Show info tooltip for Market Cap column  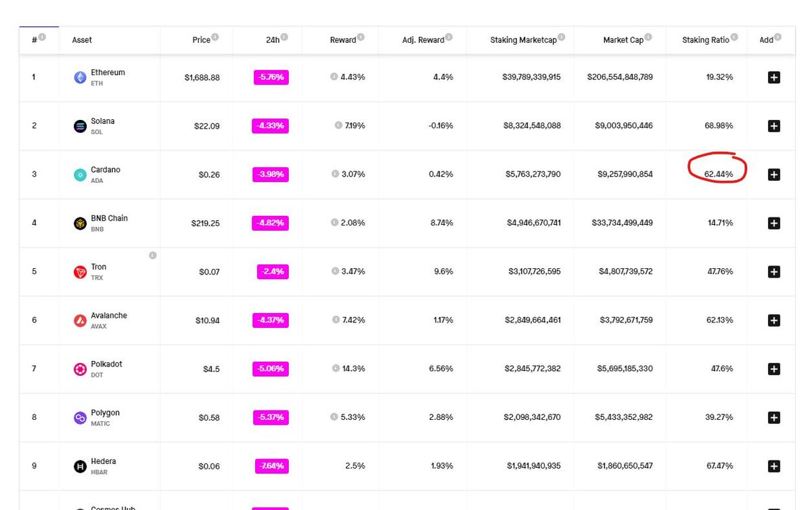click(x=648, y=37)
